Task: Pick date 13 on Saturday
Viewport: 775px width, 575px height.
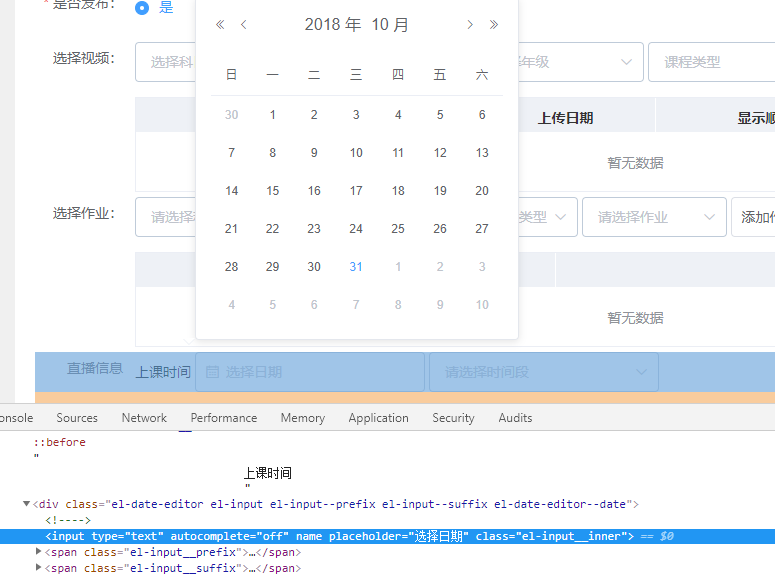Action: [482, 153]
